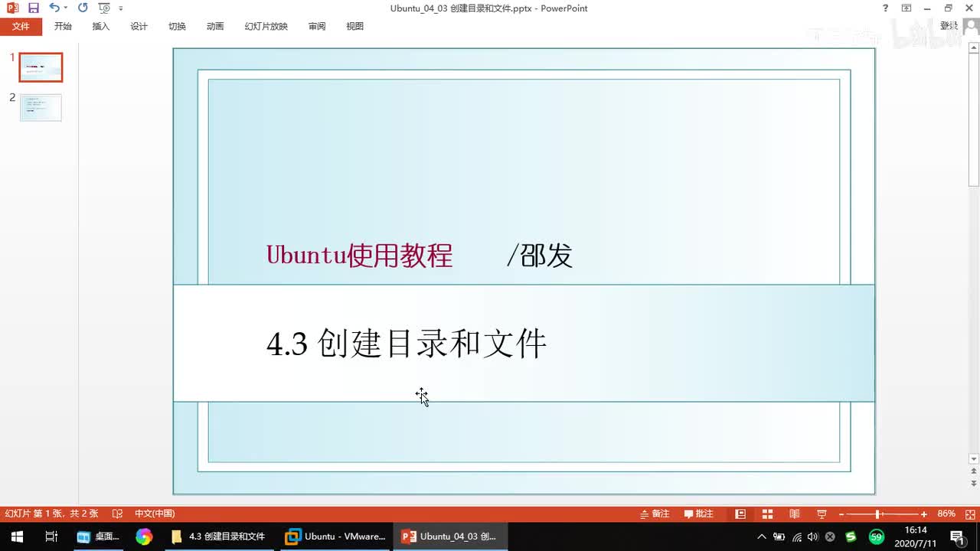Click the subtitle text Ubuntu使用教程

pos(360,255)
